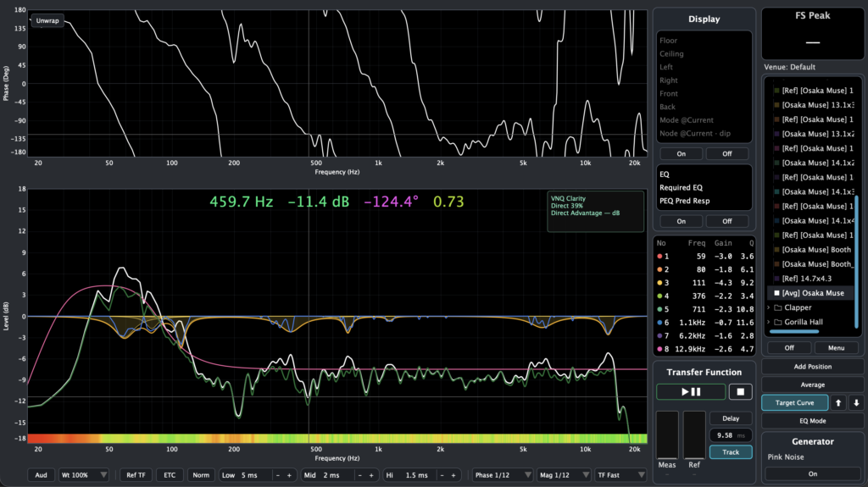
Task: Click On below the room modes list
Action: tap(681, 154)
